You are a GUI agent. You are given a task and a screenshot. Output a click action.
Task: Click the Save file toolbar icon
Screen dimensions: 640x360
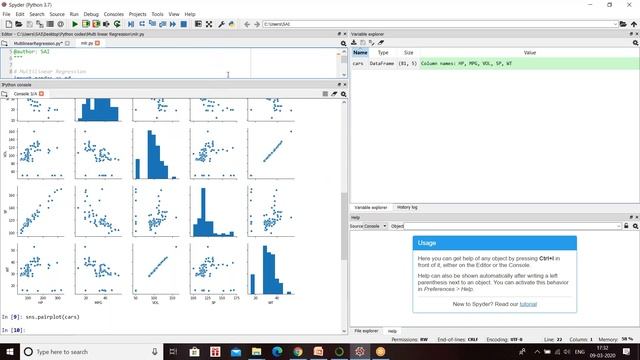coord(29,24)
